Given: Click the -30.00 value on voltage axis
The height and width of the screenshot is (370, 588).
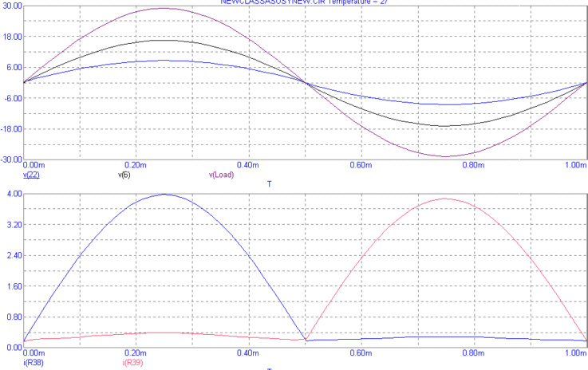Looking at the screenshot, I should click(11, 159).
